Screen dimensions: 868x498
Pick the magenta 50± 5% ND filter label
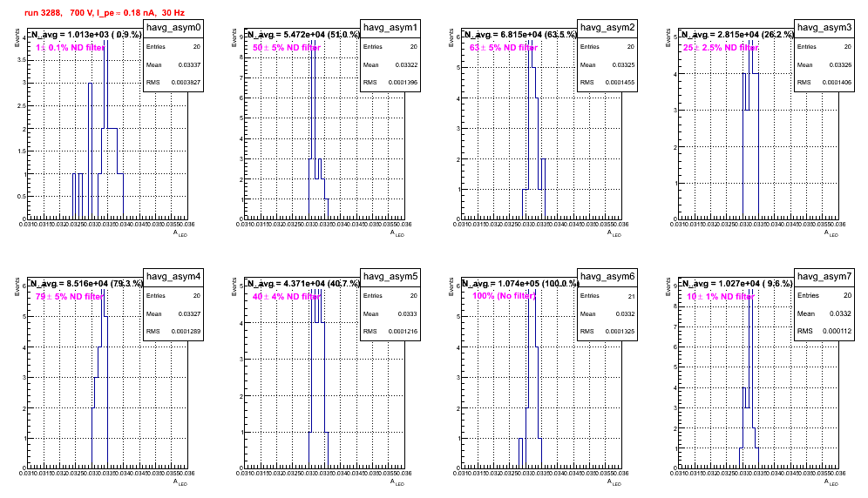(x=287, y=48)
